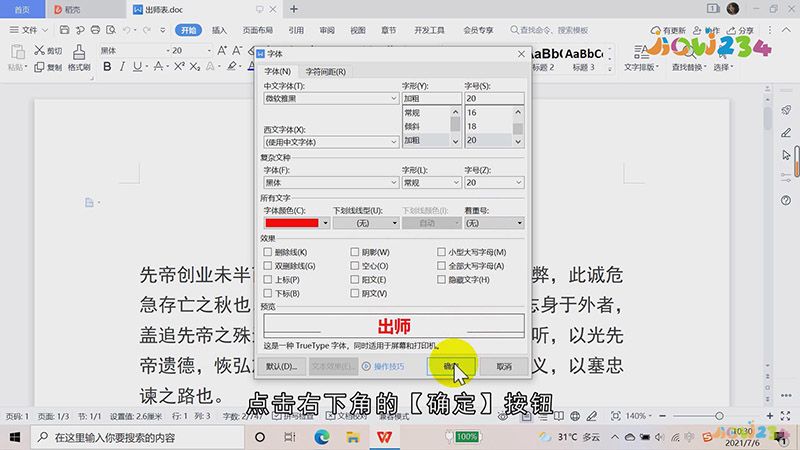Open the Review (审阅) ribbon tab
The height and width of the screenshot is (450, 800).
tap(327, 30)
